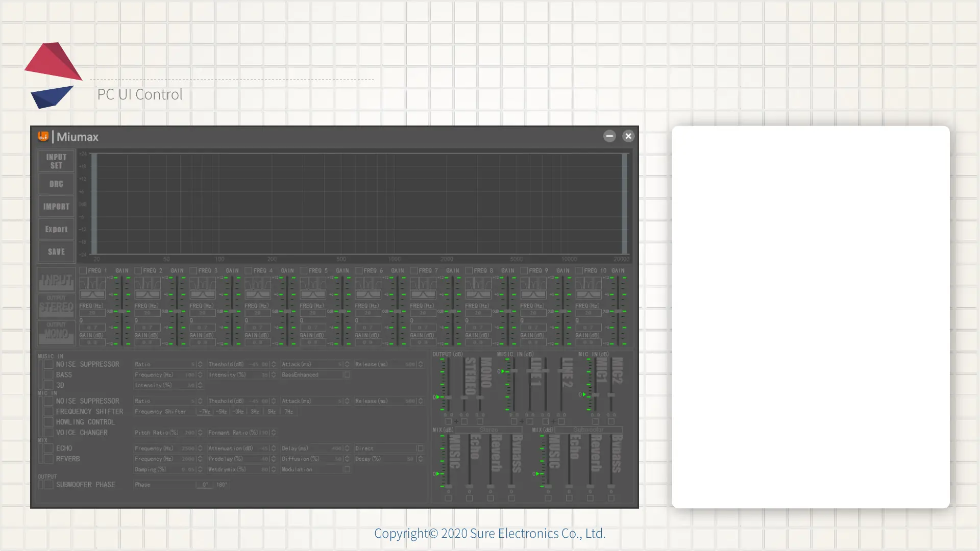
Task: Select the INPUT channel graphic button
Action: pyautogui.click(x=56, y=280)
